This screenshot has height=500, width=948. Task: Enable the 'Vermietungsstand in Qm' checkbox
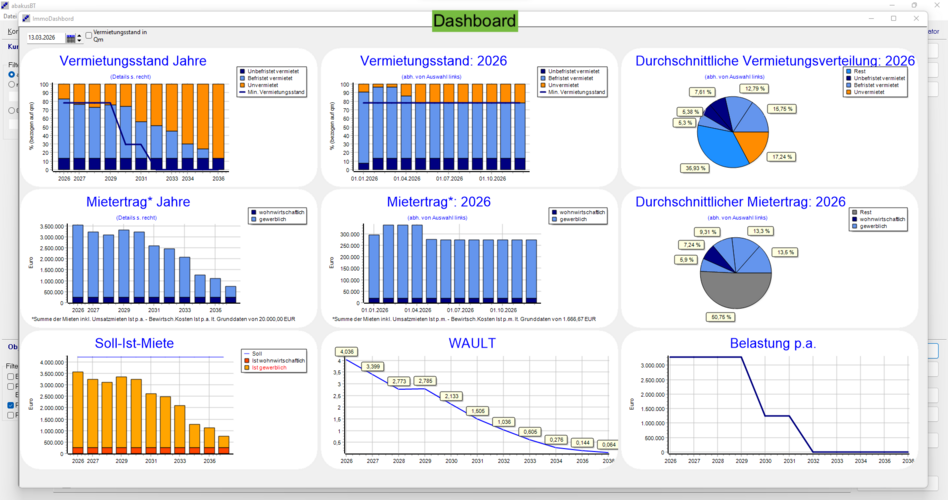click(89, 35)
